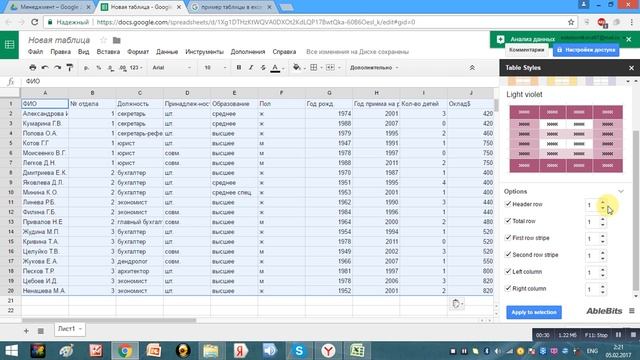640x360 pixels.
Task: Open the text color picker
Action: tap(276, 68)
